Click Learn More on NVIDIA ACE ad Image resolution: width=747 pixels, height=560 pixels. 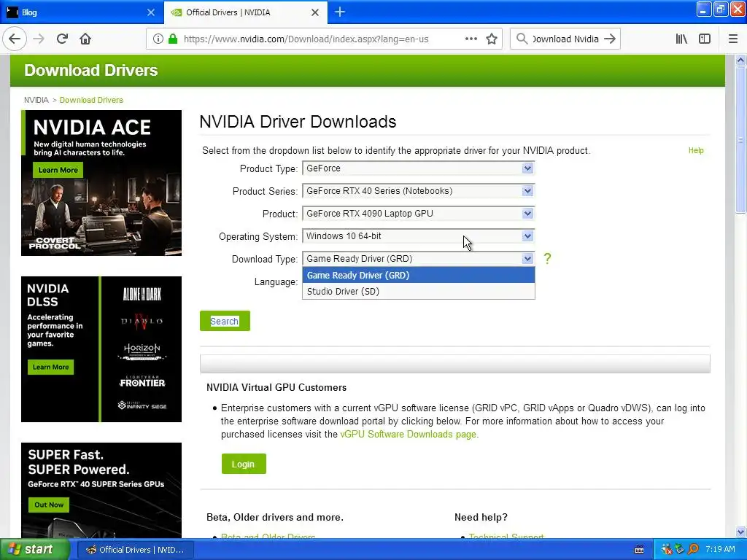pos(58,170)
